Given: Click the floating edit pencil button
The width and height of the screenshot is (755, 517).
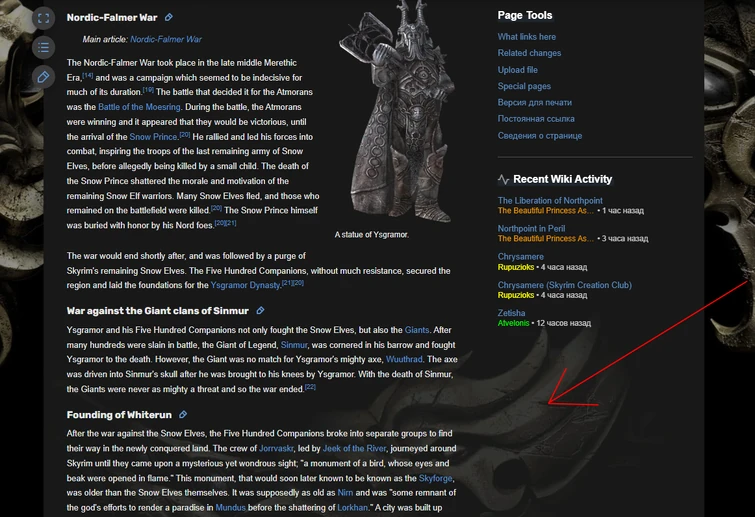Looking at the screenshot, I should 43,77.
